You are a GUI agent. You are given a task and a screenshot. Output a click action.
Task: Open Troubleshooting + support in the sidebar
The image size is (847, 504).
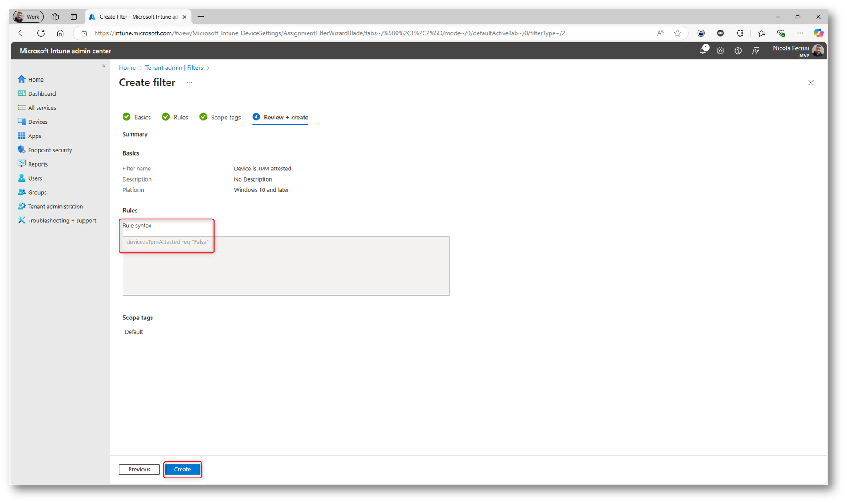click(62, 220)
